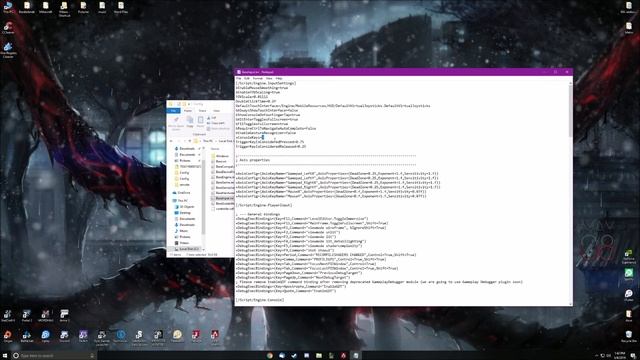Viewport: 640px width, 360px height.
Task: Click the taskbar clock
Action: point(619,356)
